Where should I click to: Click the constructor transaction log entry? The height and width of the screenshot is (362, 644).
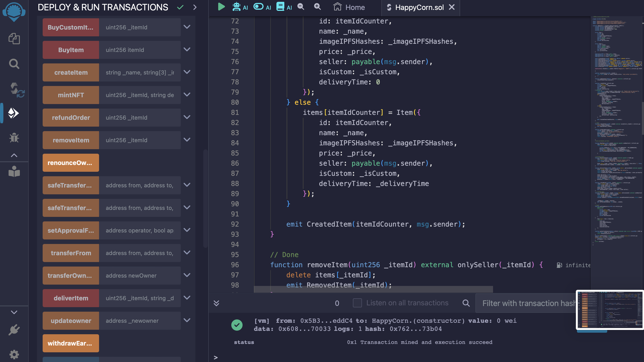[x=385, y=325]
